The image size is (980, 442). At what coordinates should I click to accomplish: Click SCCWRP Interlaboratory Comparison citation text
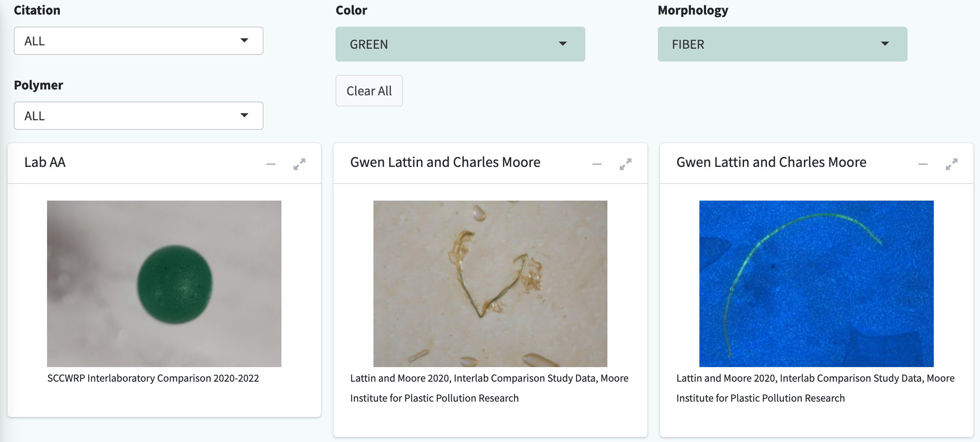point(153,378)
